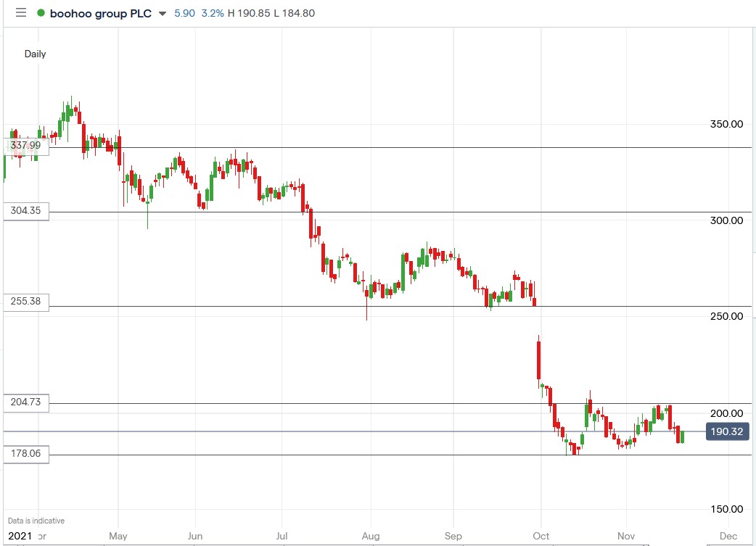The height and width of the screenshot is (546, 756).
Task: Click the high value H 190.85
Action: tap(250, 12)
